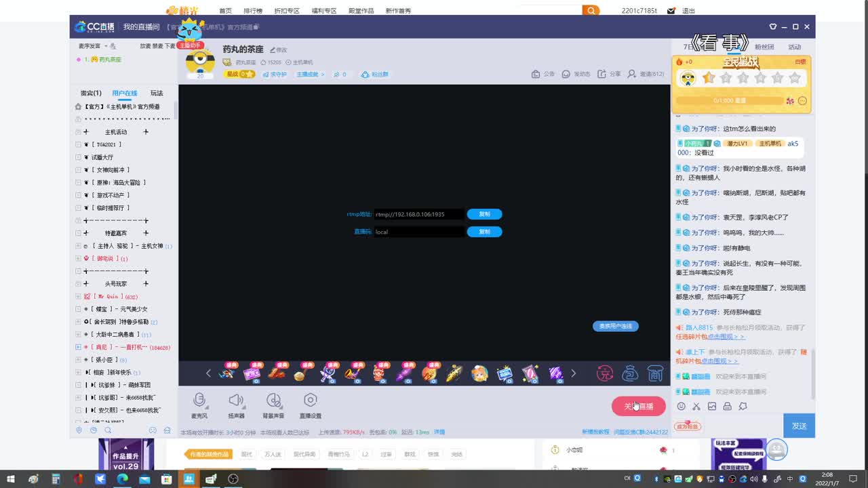Select the 大龄中二病患者 channel
The width and height of the screenshot is (868, 488).
pyautogui.click(x=117, y=335)
